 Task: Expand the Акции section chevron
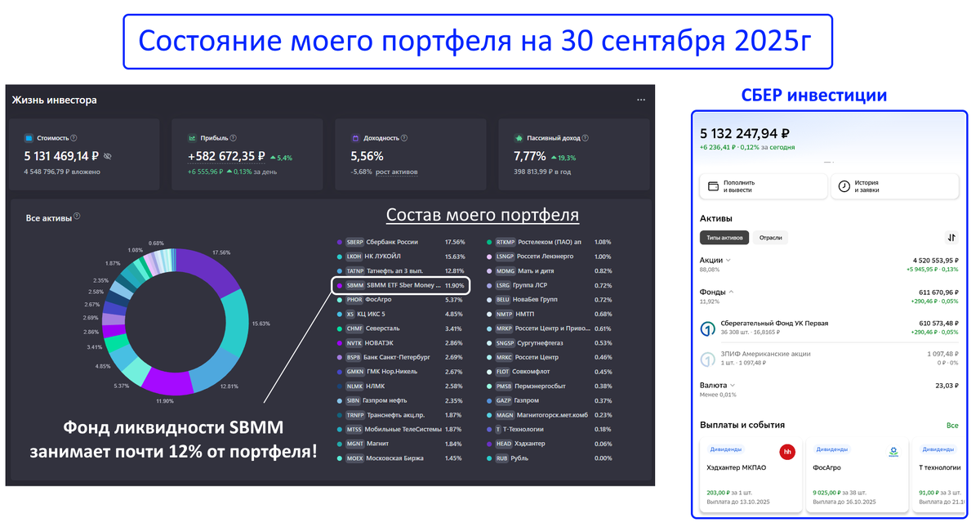click(728, 260)
